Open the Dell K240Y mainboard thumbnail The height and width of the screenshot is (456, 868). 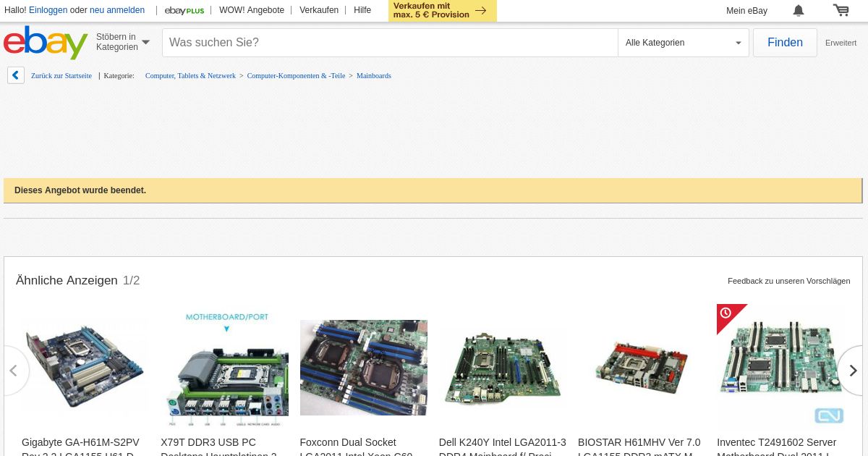point(503,367)
